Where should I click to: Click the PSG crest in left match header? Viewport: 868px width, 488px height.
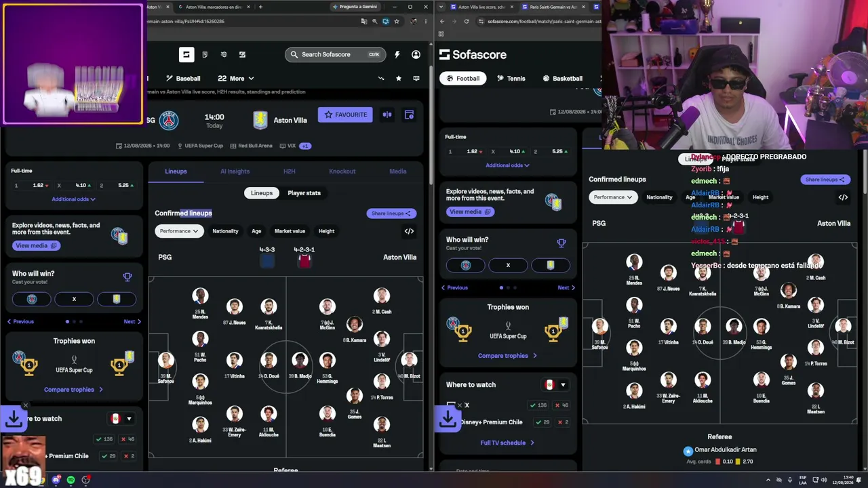coord(169,121)
